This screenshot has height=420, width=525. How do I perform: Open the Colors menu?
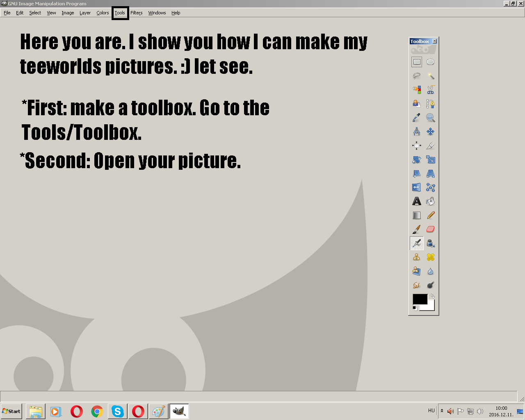[x=103, y=13]
